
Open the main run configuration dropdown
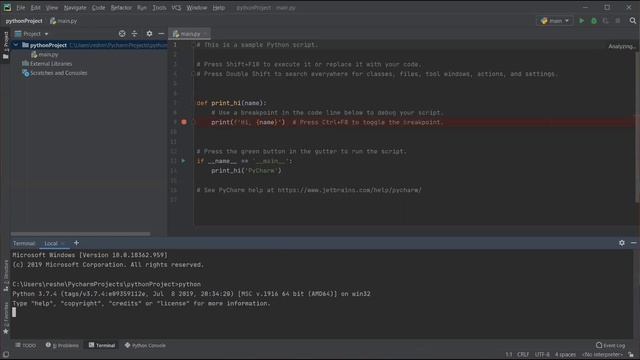tap(555, 21)
